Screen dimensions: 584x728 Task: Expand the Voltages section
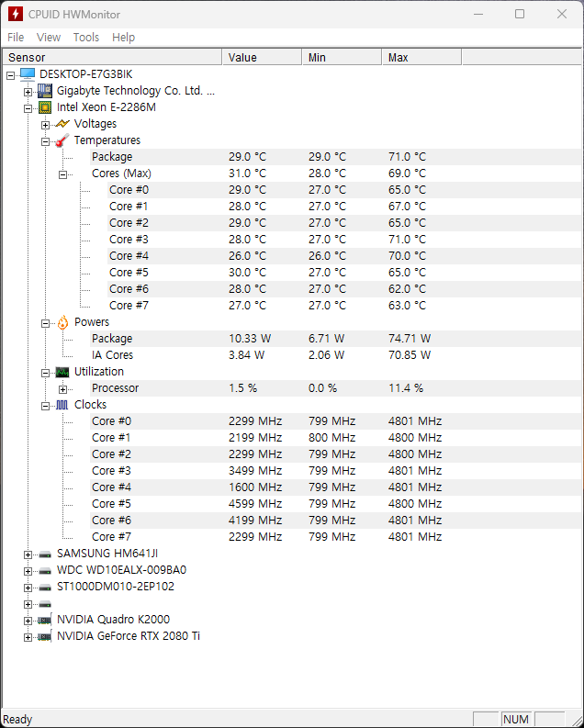pyautogui.click(x=46, y=125)
